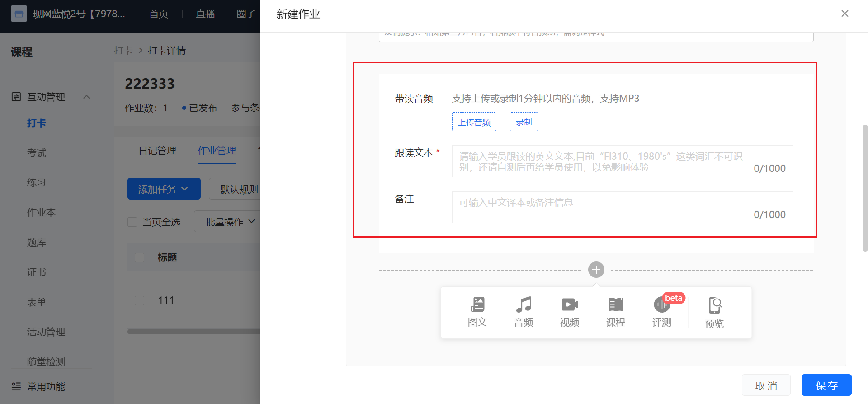This screenshot has height=404, width=868.
Task: Add 评测 beta evaluation block
Action: [x=662, y=312]
